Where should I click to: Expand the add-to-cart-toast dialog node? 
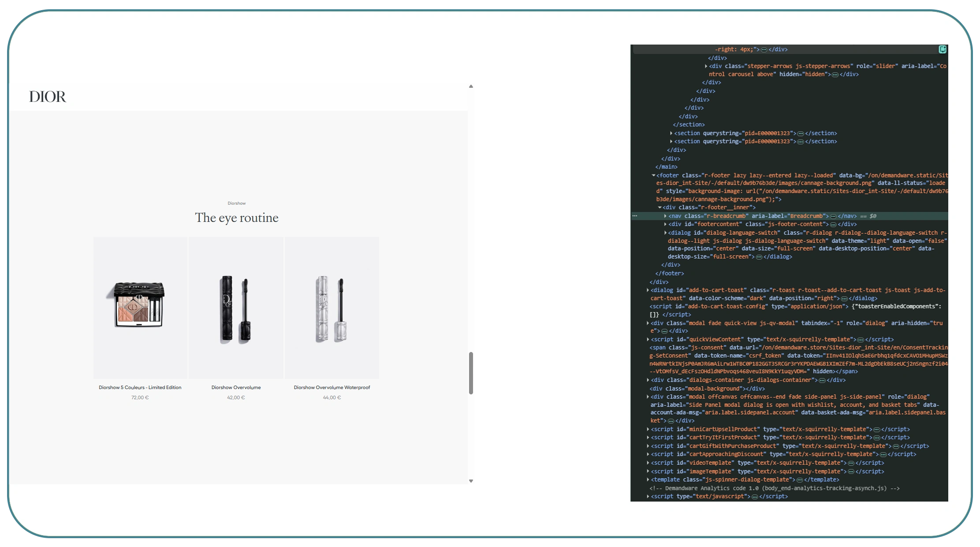tap(648, 290)
